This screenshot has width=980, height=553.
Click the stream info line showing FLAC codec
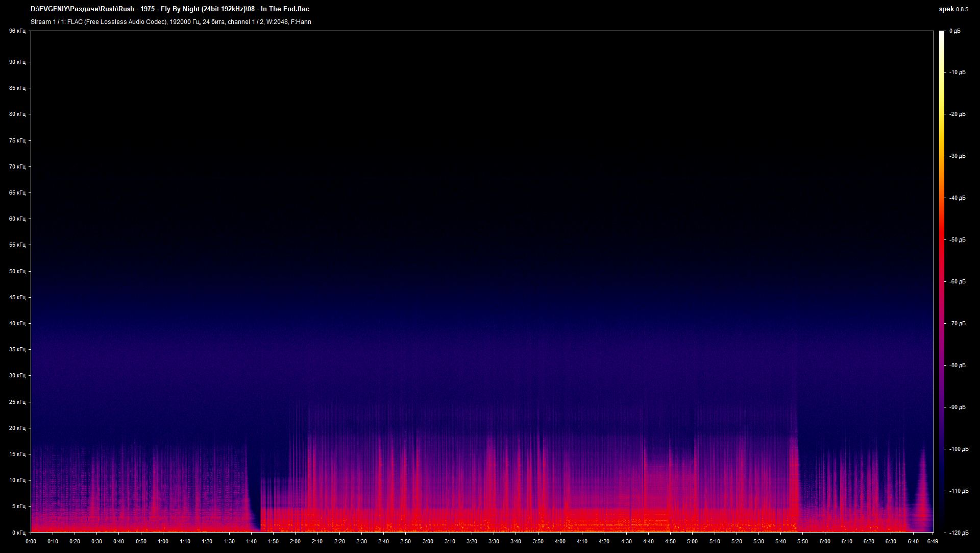171,22
